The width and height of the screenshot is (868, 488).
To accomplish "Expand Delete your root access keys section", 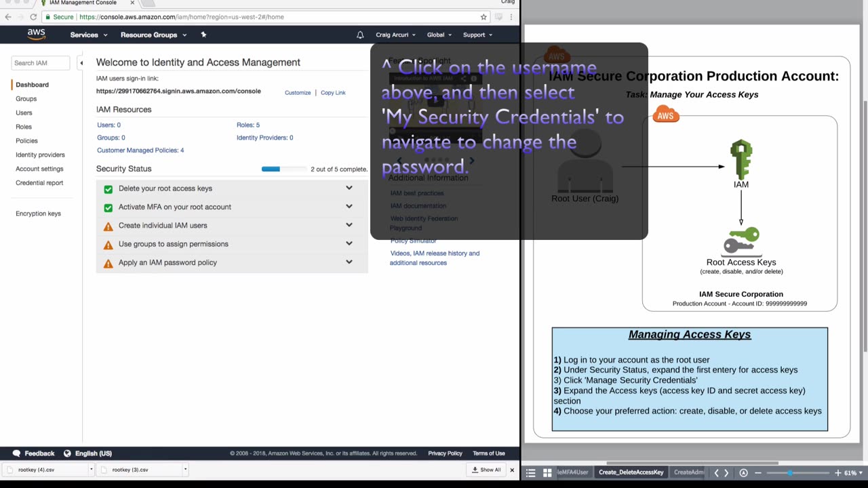I will point(349,188).
